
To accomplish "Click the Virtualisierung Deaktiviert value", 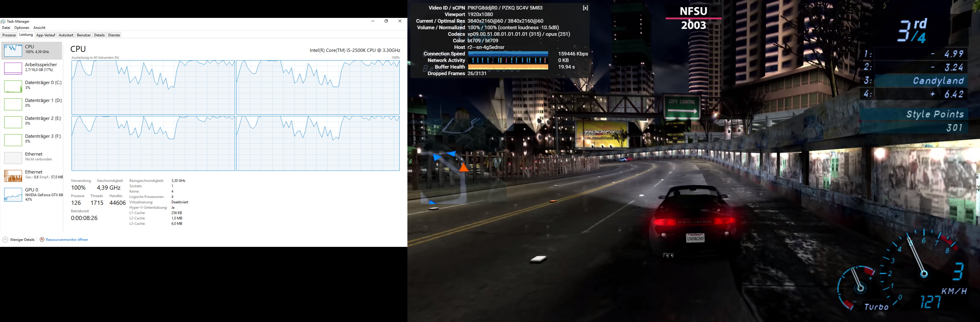I will click(180, 202).
